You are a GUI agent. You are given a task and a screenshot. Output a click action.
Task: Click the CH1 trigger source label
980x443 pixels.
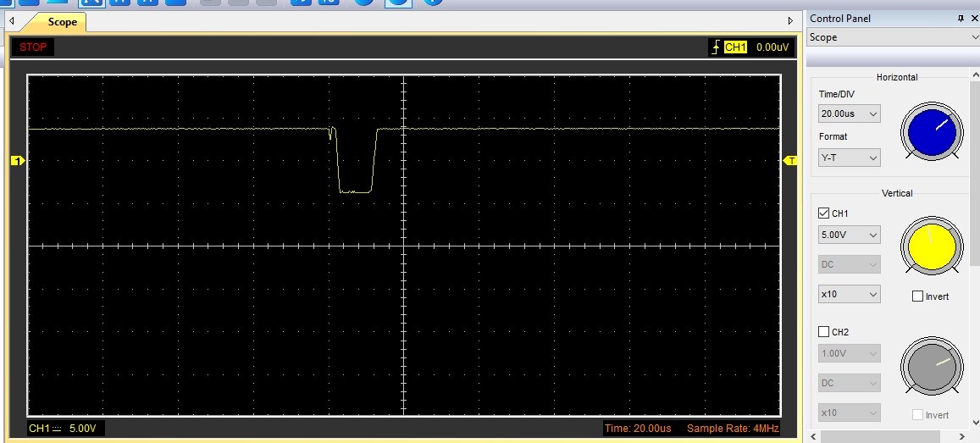(735, 47)
